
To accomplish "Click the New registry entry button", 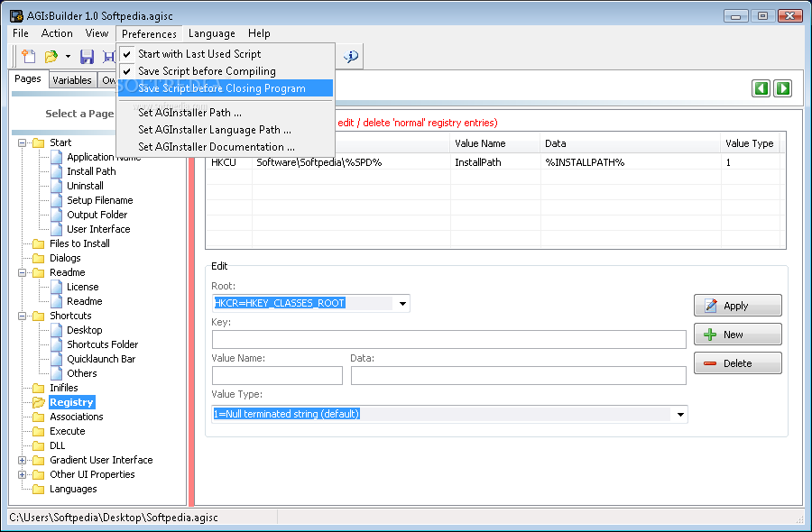I will pos(737,335).
